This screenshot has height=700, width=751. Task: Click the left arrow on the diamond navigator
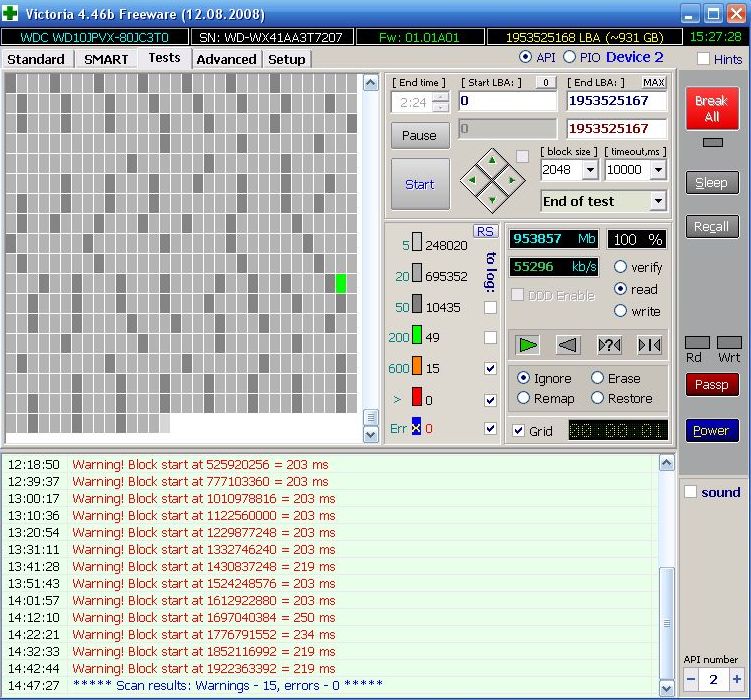coord(472,180)
